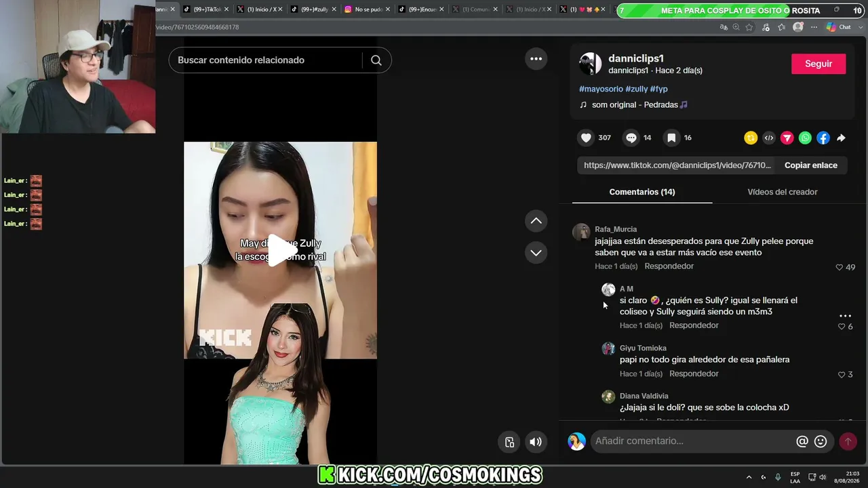Open Diana Valdivia's commenter profile
Screen dimensions: 868x488
(644, 396)
